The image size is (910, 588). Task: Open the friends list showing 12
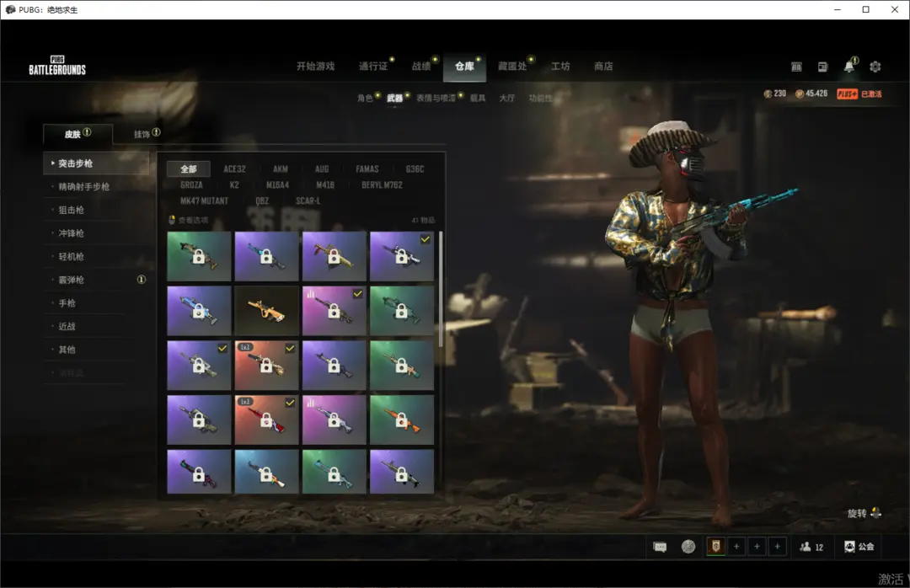(811, 547)
